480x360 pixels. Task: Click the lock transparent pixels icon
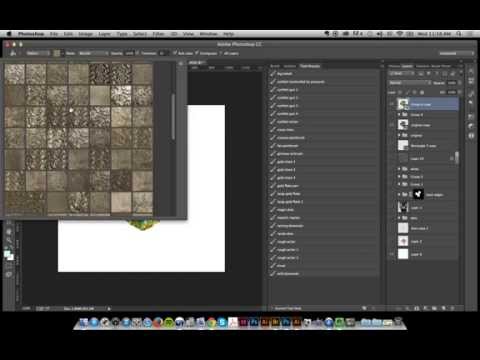coord(400,92)
